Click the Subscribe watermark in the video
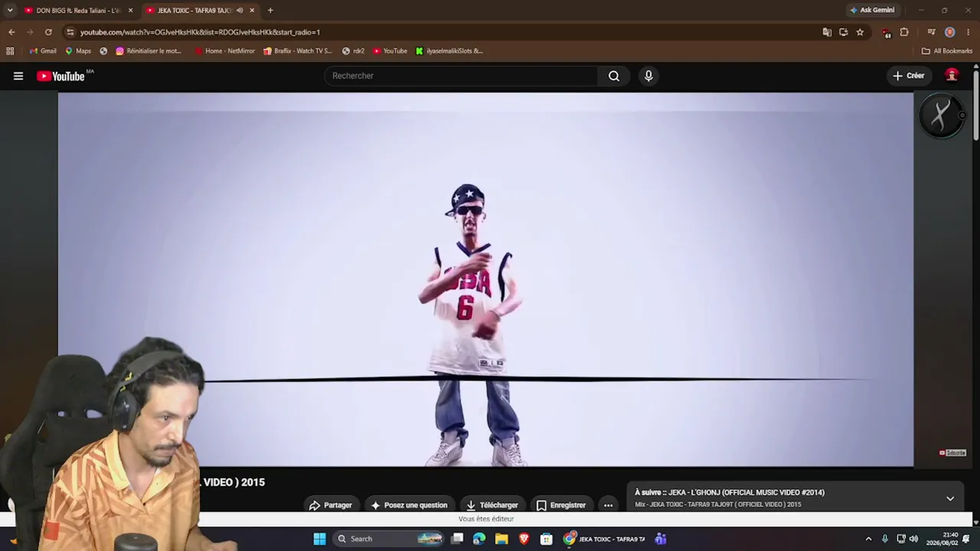The width and height of the screenshot is (980, 551). [952, 453]
